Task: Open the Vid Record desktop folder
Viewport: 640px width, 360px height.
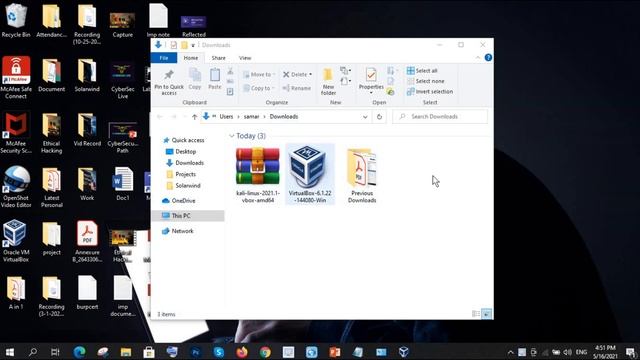Action: 87,130
